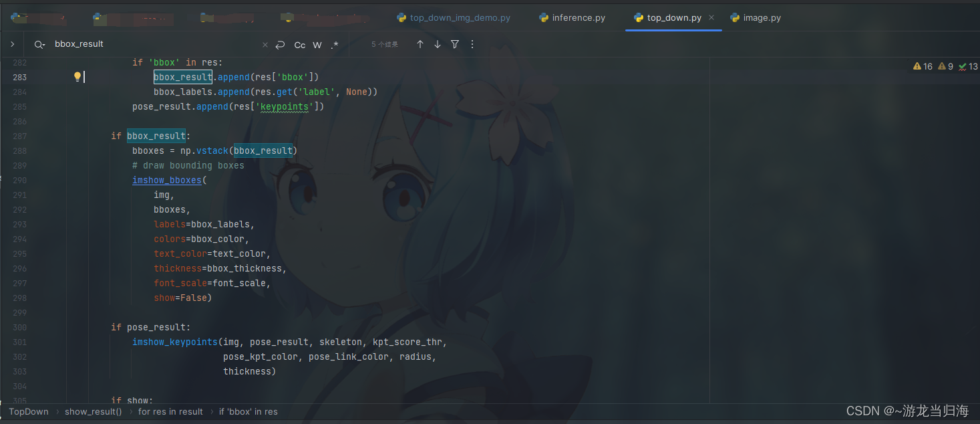Click the 13 typos indicator
The width and height of the screenshot is (980, 424).
(x=968, y=66)
